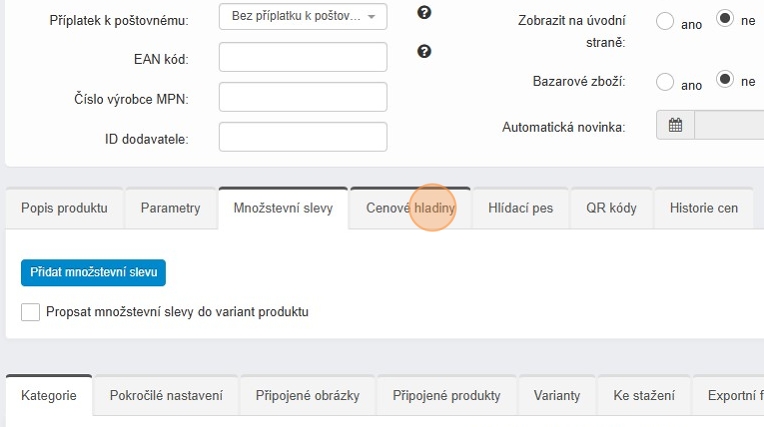Click Přidat množstevní slevu button
The image size is (764, 427).
click(x=93, y=272)
